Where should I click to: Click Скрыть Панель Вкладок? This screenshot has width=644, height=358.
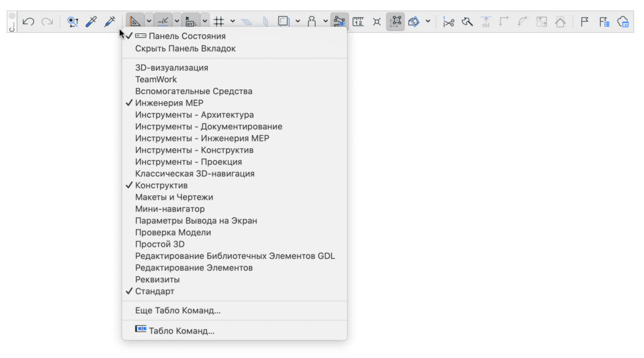pos(186,48)
